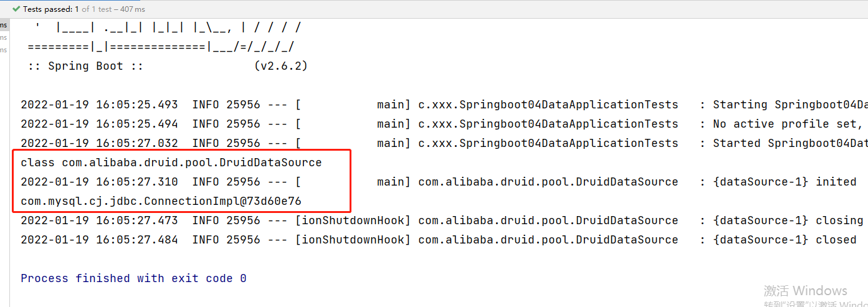868x307 pixels.
Task: Click 'class com.alibaba.druid.pool.DruidDataSource' output line
Action: pyautogui.click(x=171, y=163)
